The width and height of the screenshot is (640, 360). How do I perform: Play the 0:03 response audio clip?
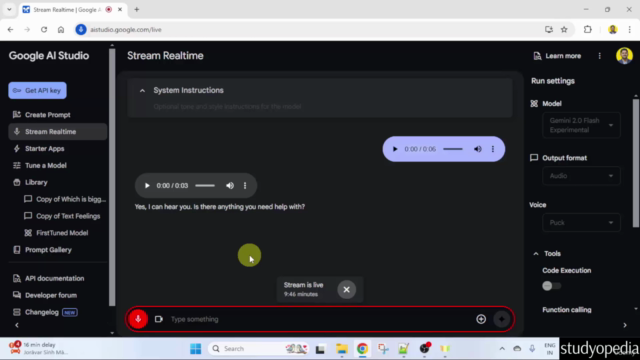[x=147, y=186]
